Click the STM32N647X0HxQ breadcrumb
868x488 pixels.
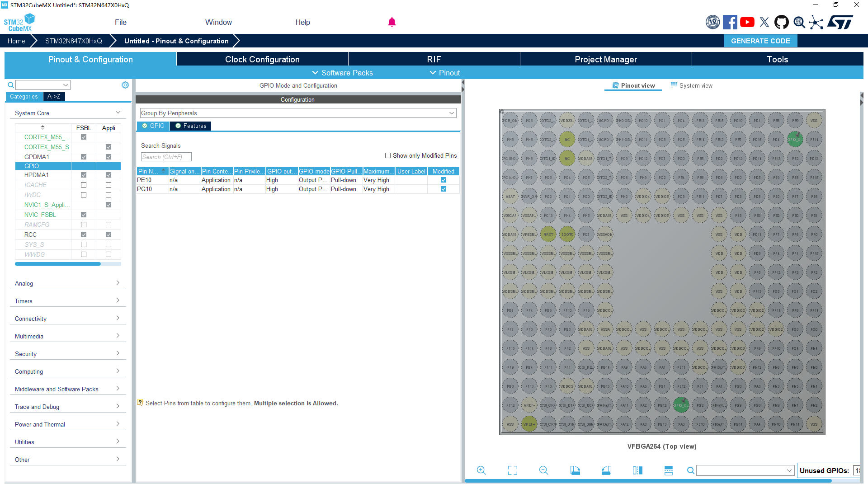tap(74, 41)
